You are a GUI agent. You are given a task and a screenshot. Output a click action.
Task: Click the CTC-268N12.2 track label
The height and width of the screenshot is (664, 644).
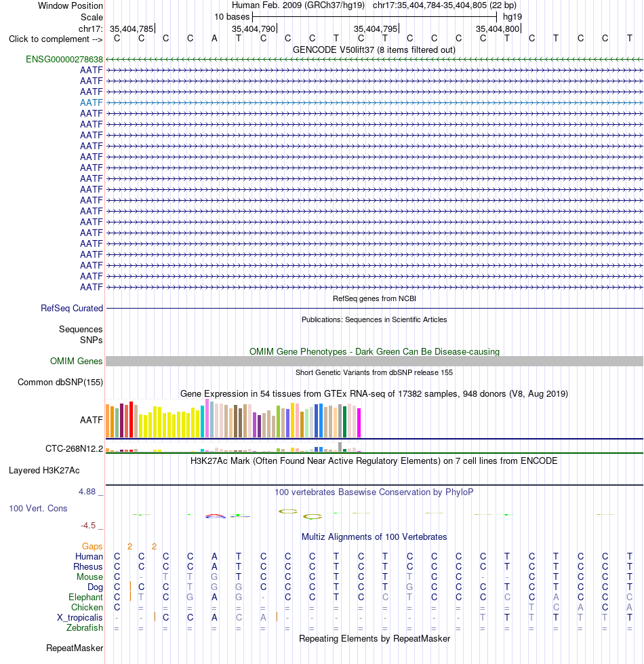[x=74, y=448]
